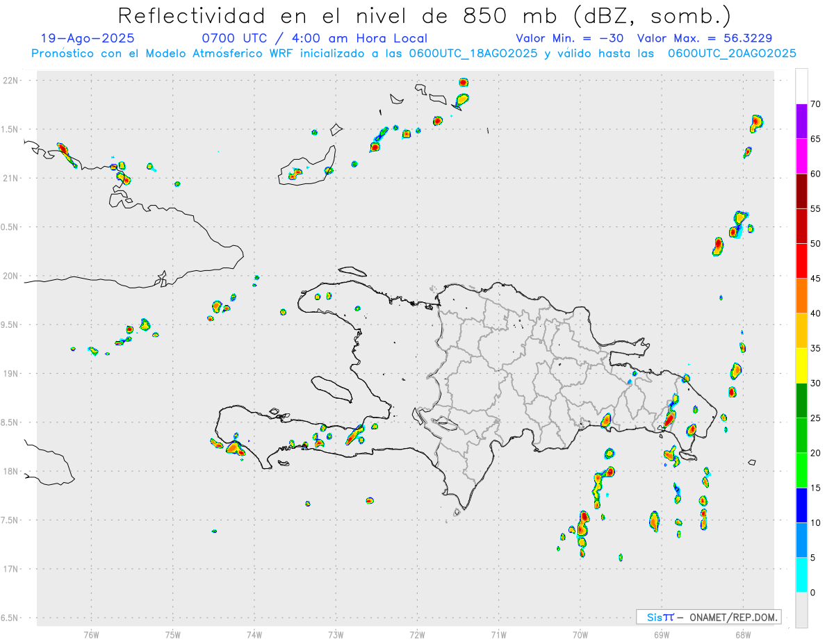This screenshot has width=834, height=644.
Task: Click the 'Valor Max. = 56.3229' text
Action: coord(705,38)
